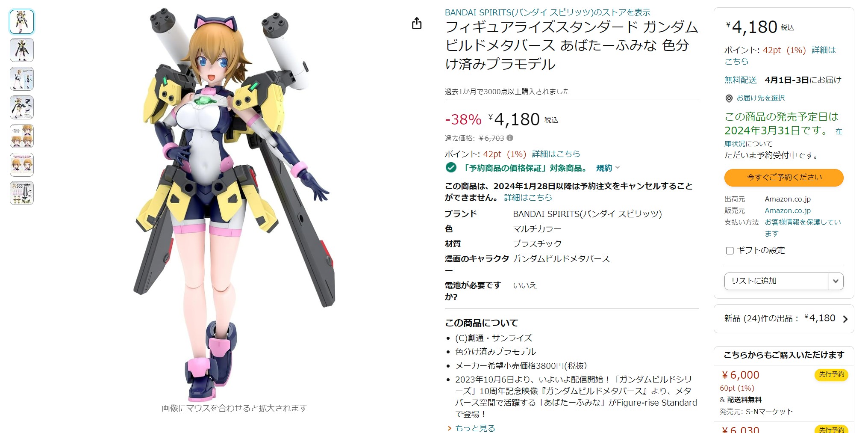Screen dimensions: 868x433
Task: Visit BANDAI SPIRITS store link
Action: click(547, 12)
